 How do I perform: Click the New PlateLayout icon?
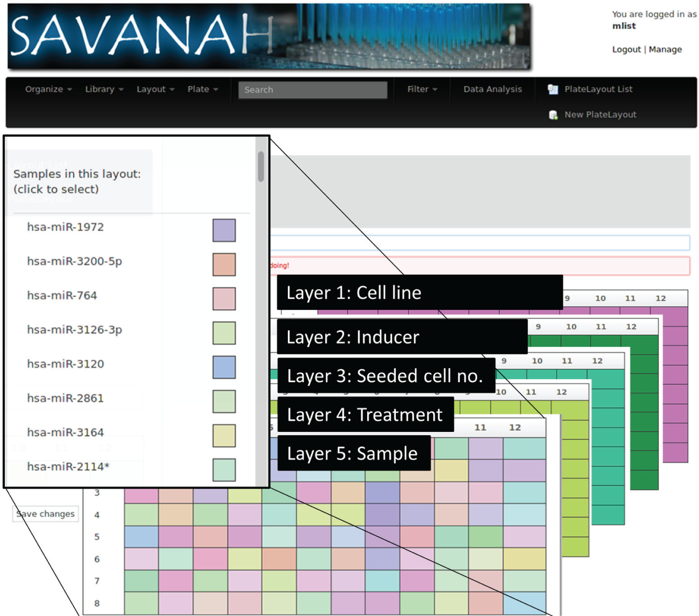click(553, 115)
